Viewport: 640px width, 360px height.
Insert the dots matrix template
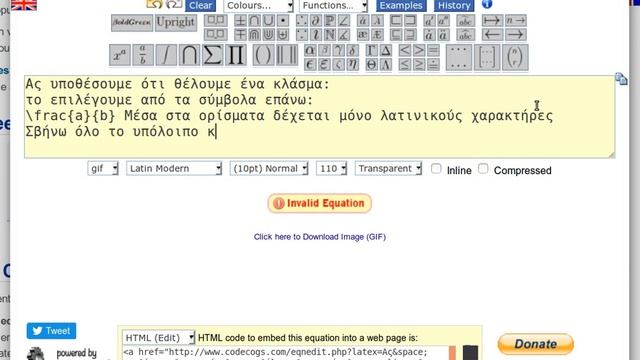[459, 57]
